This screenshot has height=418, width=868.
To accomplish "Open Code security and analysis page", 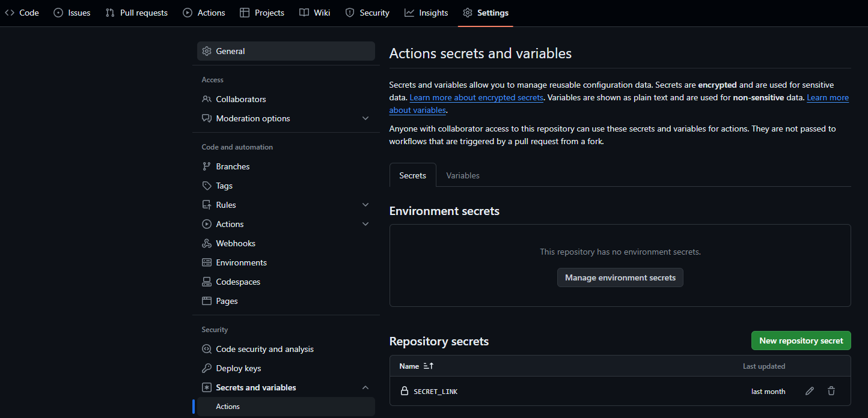I will (x=286, y=349).
